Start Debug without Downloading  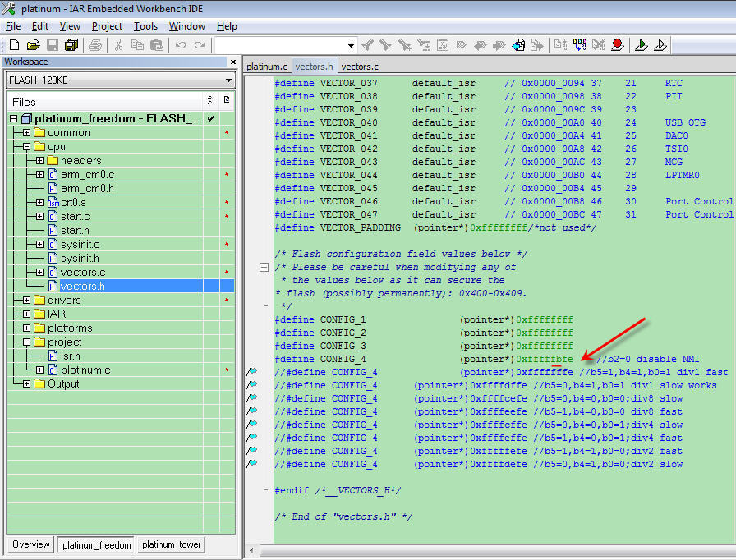point(660,45)
